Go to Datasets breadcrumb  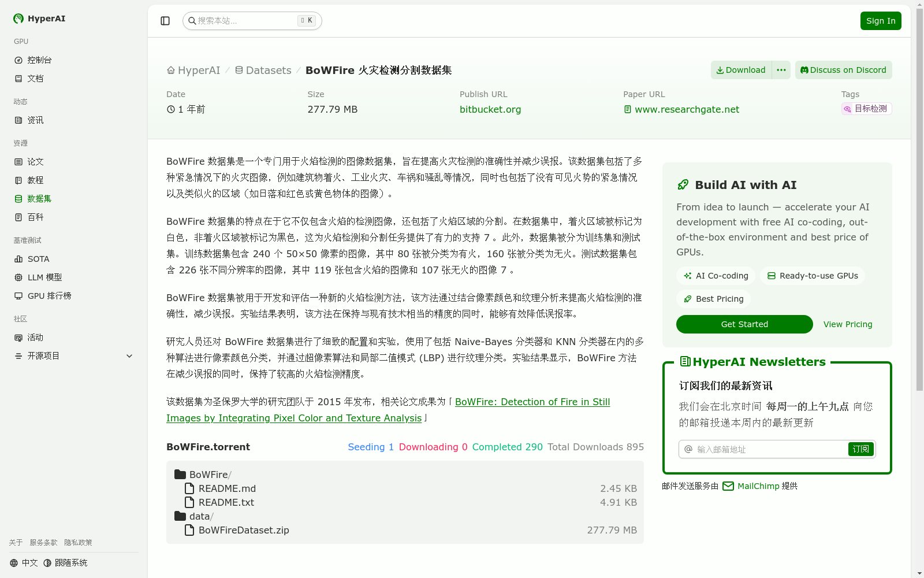point(263,71)
